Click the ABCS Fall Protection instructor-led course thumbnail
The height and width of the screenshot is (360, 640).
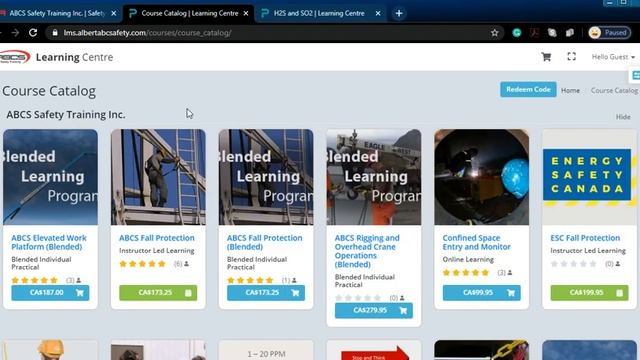tap(158, 177)
